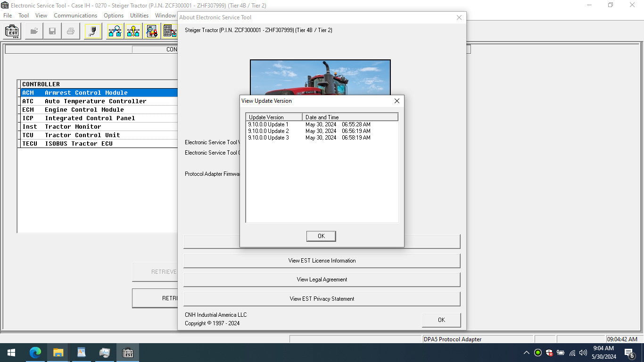644x362 pixels.
Task: Show hidden system tray icons
Action: [527, 353]
